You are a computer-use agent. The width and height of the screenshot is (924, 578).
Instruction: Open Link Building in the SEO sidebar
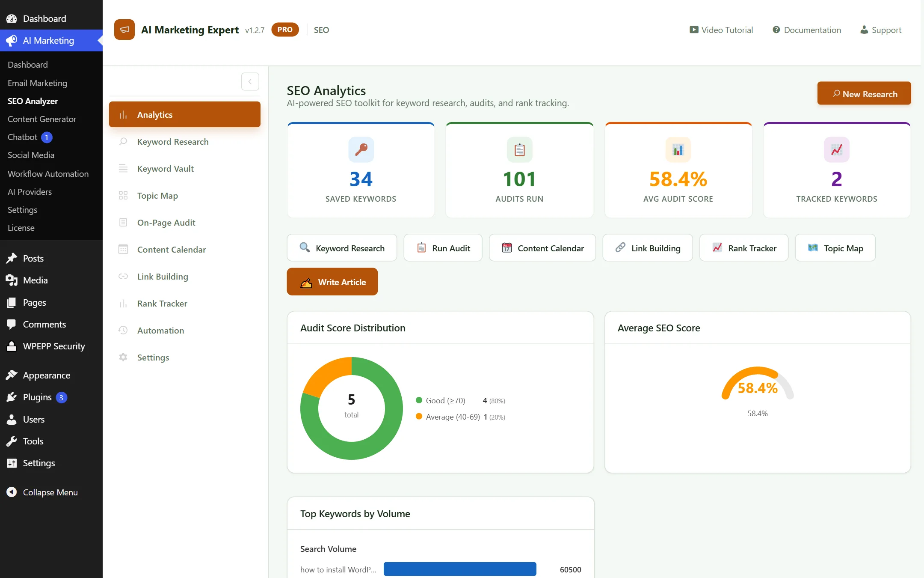pyautogui.click(x=185, y=276)
